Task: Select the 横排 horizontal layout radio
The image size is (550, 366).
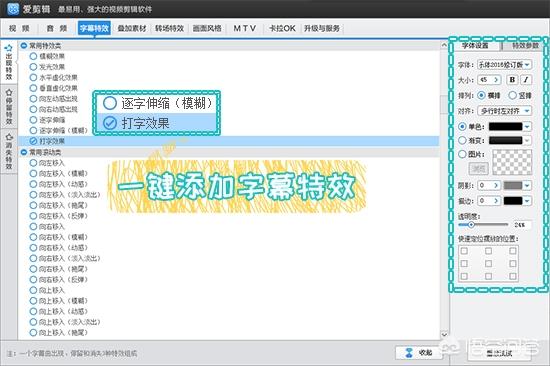Action: coord(481,95)
